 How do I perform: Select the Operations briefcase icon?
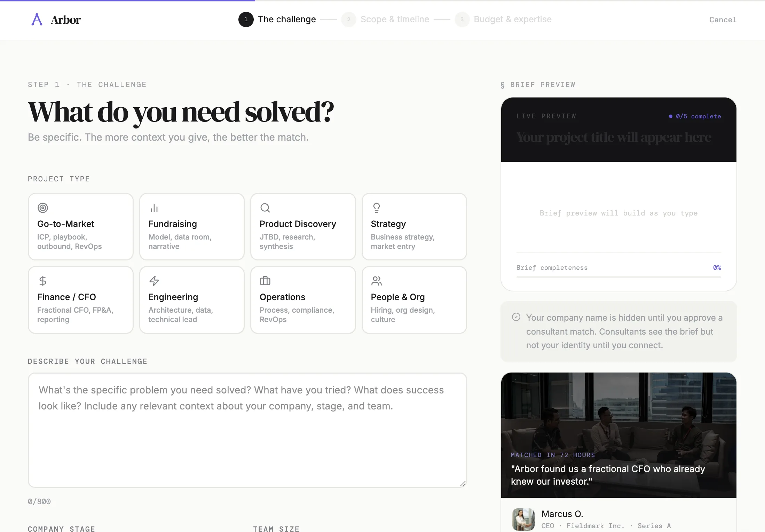[265, 281]
